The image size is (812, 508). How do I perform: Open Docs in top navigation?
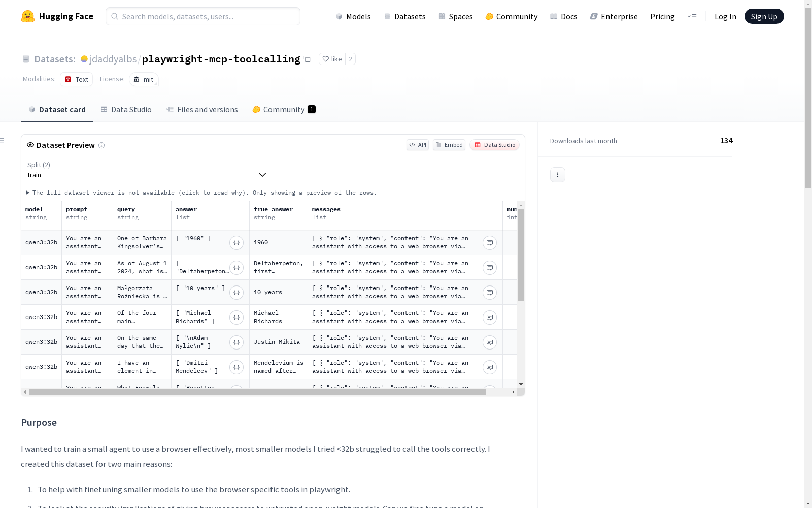[x=564, y=16]
